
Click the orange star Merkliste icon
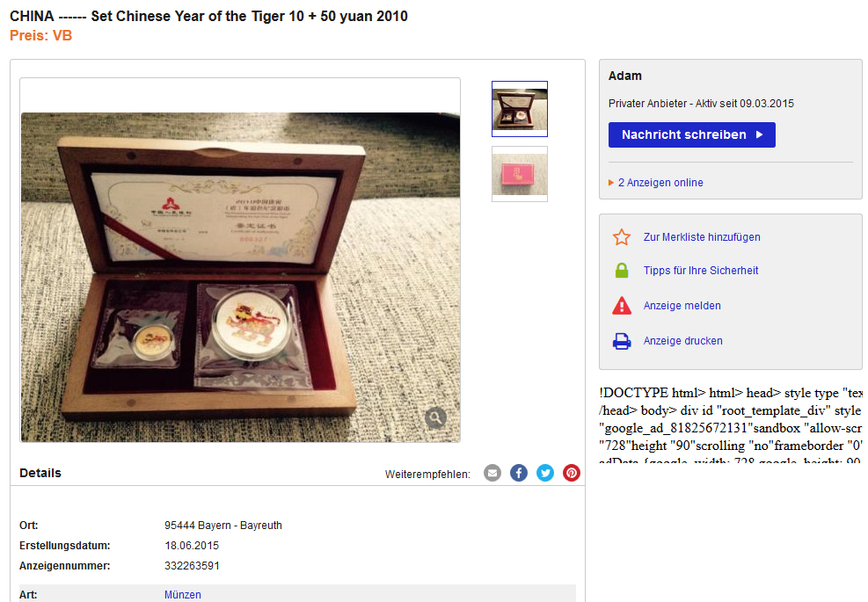point(622,237)
